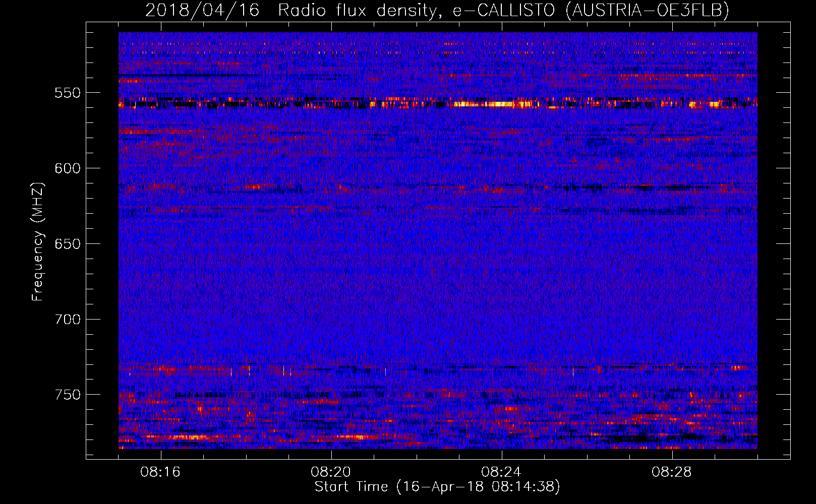Click the '08:16' time tick label

(160, 472)
